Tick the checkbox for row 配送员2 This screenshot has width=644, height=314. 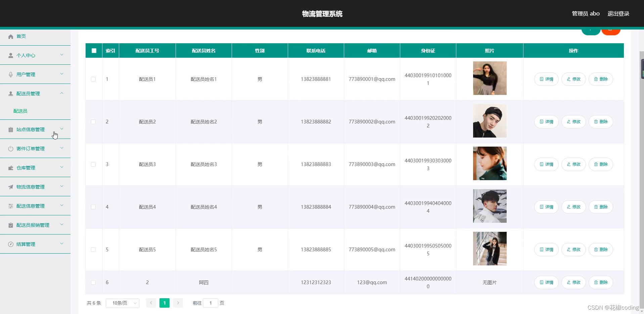pyautogui.click(x=93, y=122)
